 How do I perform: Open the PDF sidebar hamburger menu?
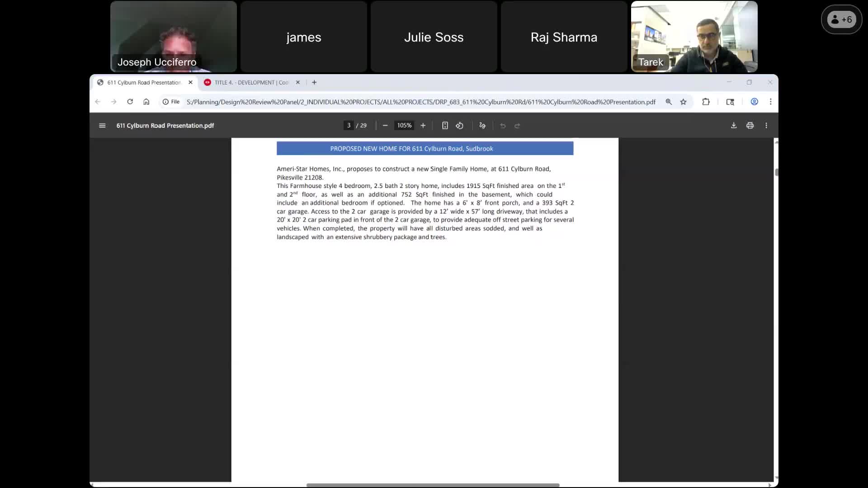click(x=102, y=126)
